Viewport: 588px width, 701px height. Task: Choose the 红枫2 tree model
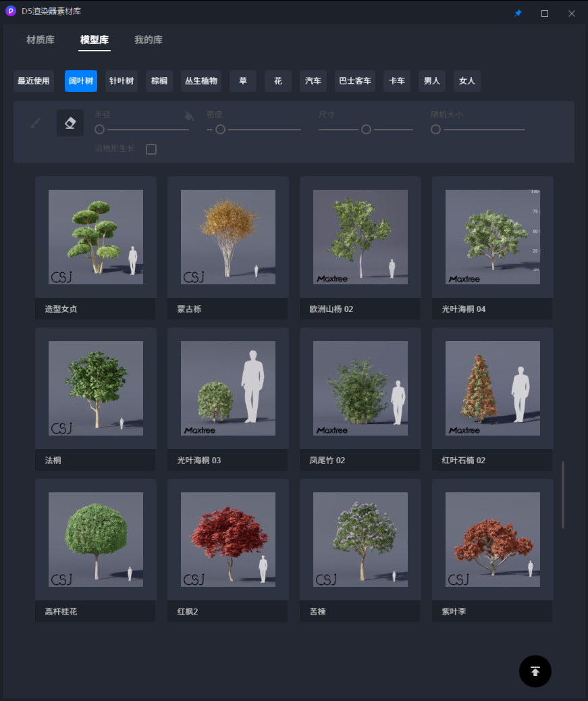(228, 540)
